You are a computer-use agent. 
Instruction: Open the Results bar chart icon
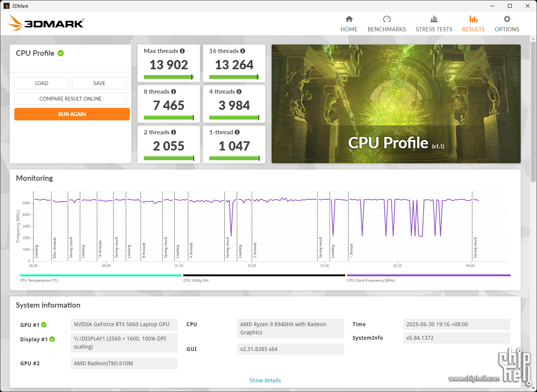pos(473,19)
